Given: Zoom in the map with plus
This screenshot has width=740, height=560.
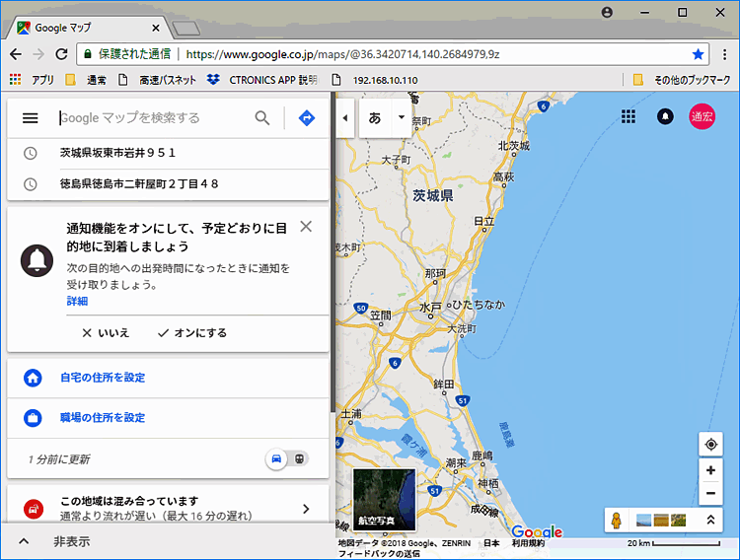Looking at the screenshot, I should click(x=710, y=470).
